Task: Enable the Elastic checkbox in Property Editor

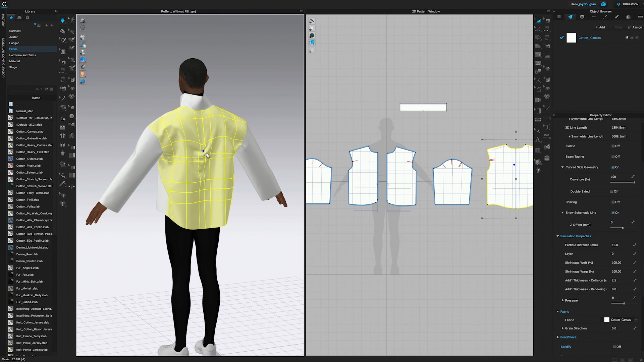Action: tap(613, 146)
